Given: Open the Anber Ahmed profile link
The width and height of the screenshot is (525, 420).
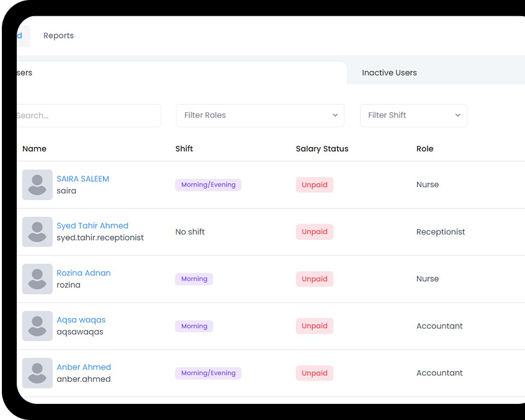Looking at the screenshot, I should tap(84, 367).
